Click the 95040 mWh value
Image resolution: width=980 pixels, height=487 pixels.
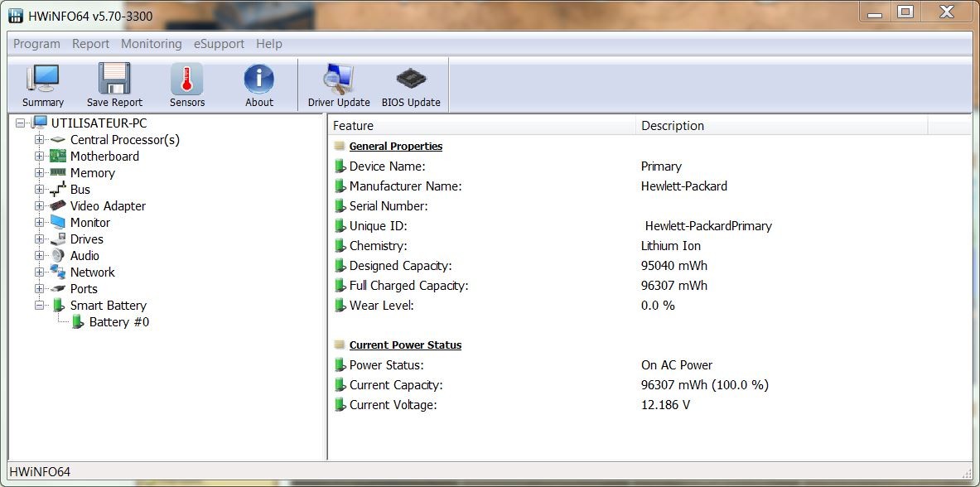(674, 266)
